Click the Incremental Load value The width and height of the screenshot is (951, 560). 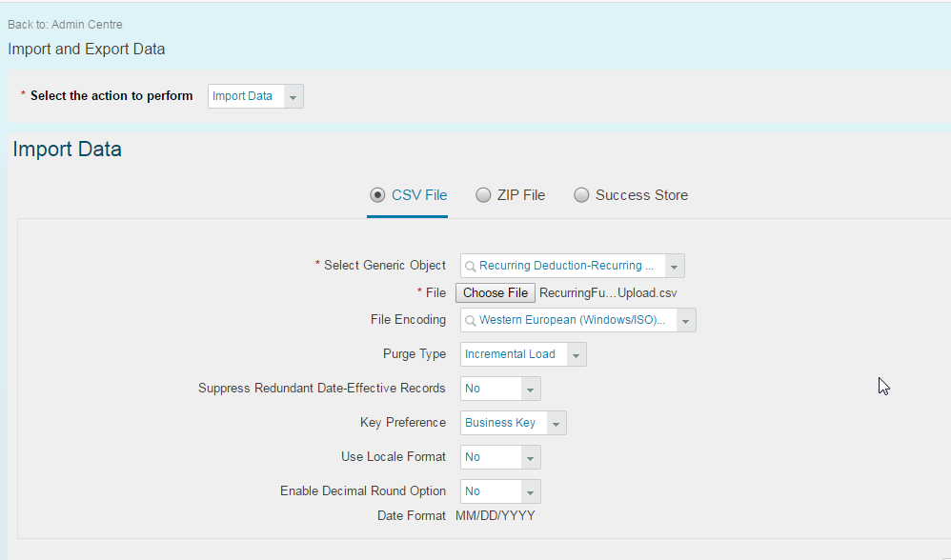tap(510, 354)
